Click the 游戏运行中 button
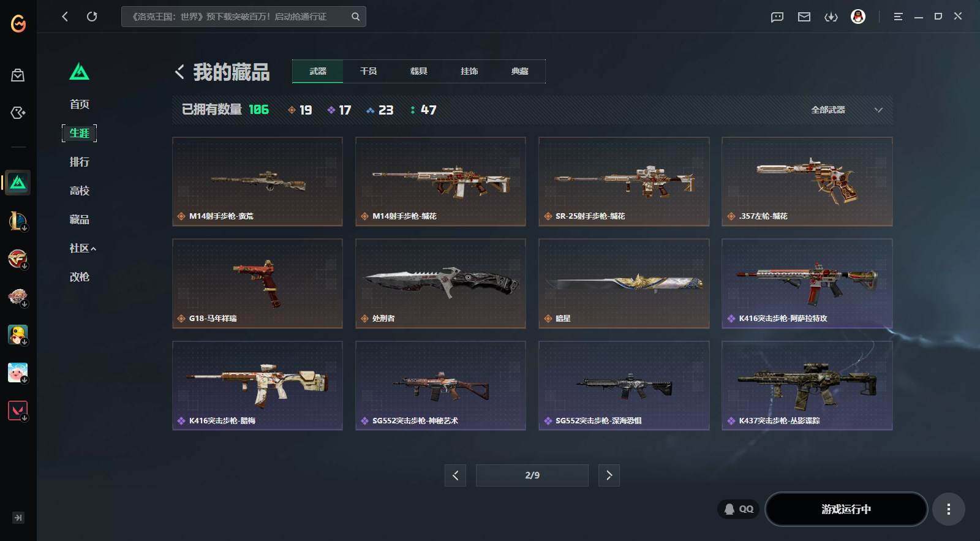The width and height of the screenshot is (980, 541). click(x=846, y=509)
